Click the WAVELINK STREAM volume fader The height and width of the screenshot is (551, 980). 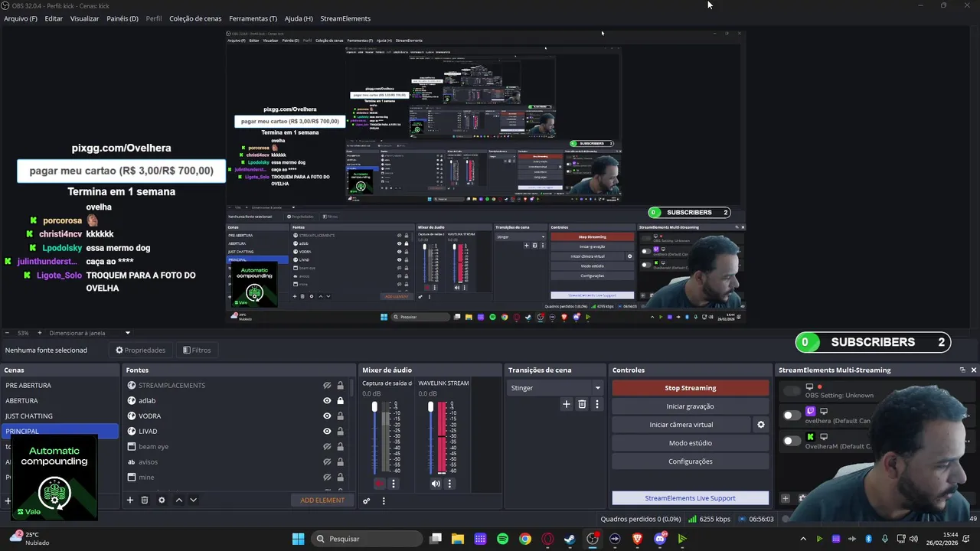(x=431, y=406)
